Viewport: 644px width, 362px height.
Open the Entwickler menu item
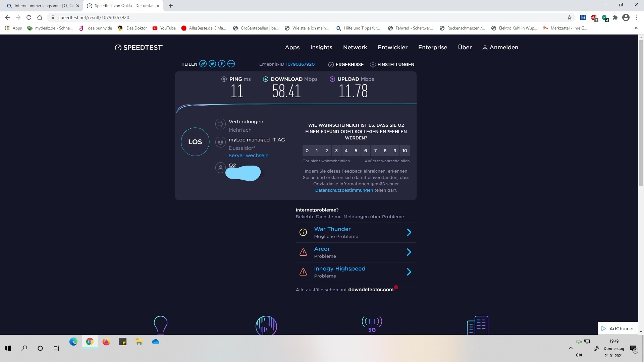[393, 47]
